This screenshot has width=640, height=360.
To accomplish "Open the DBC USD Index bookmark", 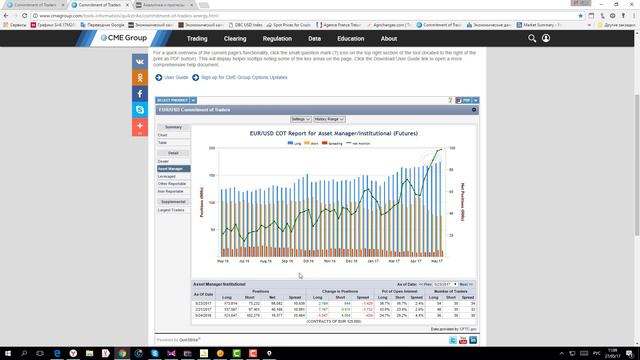I will [x=245, y=25].
